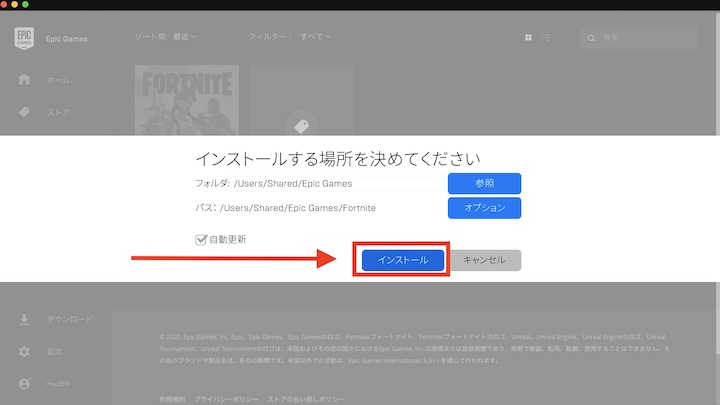Click the search input field
This screenshot has height=405, width=720.
pyautogui.click(x=638, y=38)
